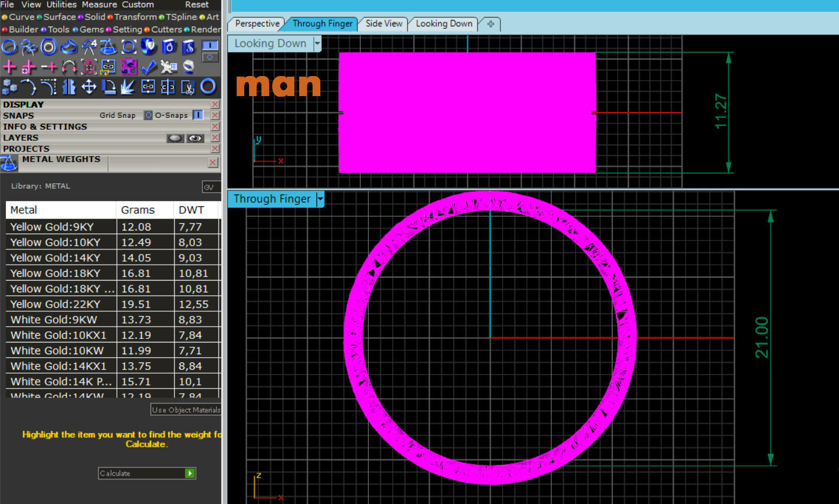Open the File menu
839x504 pixels.
tap(7, 5)
